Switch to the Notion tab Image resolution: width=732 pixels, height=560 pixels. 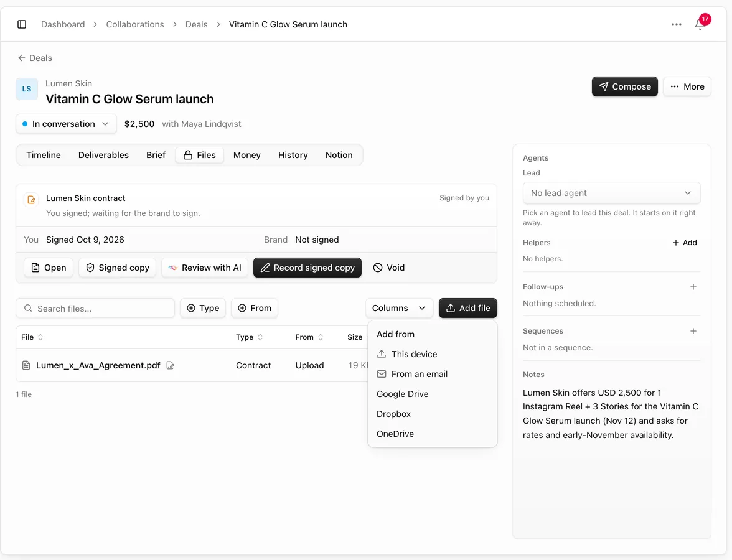[339, 155]
